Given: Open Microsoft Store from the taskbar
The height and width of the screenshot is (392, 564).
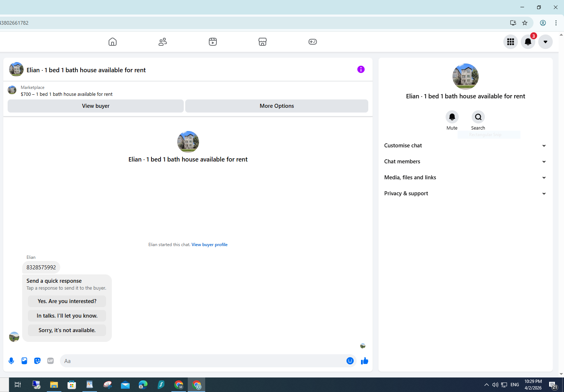Looking at the screenshot, I should [72, 385].
